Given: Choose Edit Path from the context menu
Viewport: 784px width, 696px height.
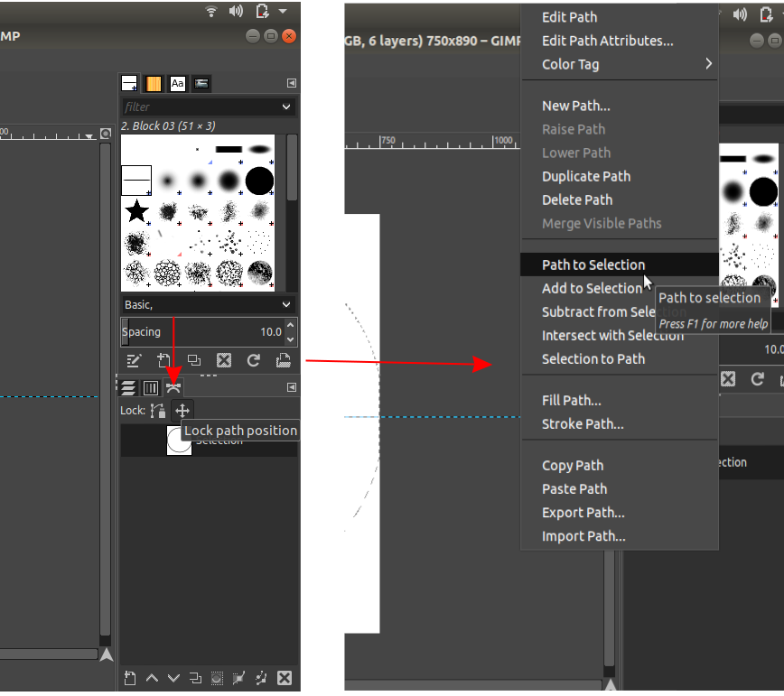Looking at the screenshot, I should pos(570,17).
